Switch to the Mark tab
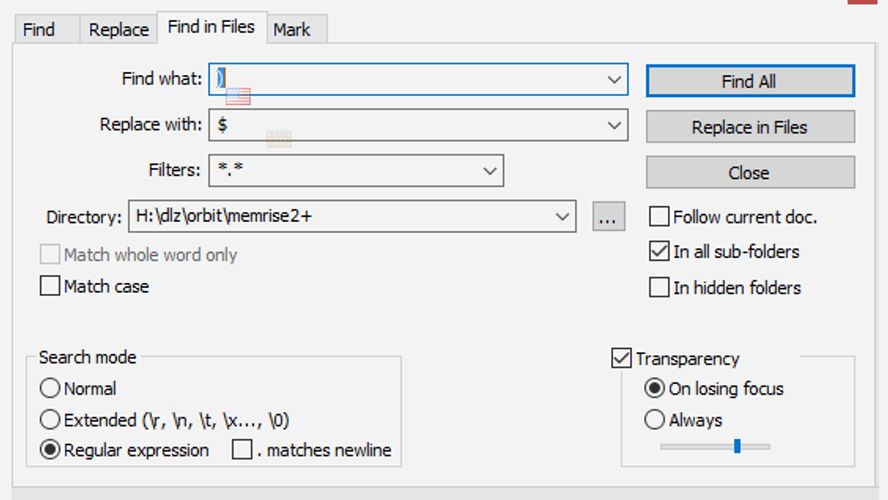Screen dimensions: 888x500 pos(292,29)
